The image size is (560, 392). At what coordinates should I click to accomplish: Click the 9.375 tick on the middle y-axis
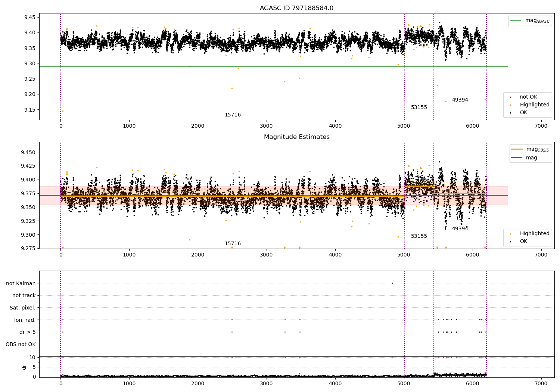(28, 193)
